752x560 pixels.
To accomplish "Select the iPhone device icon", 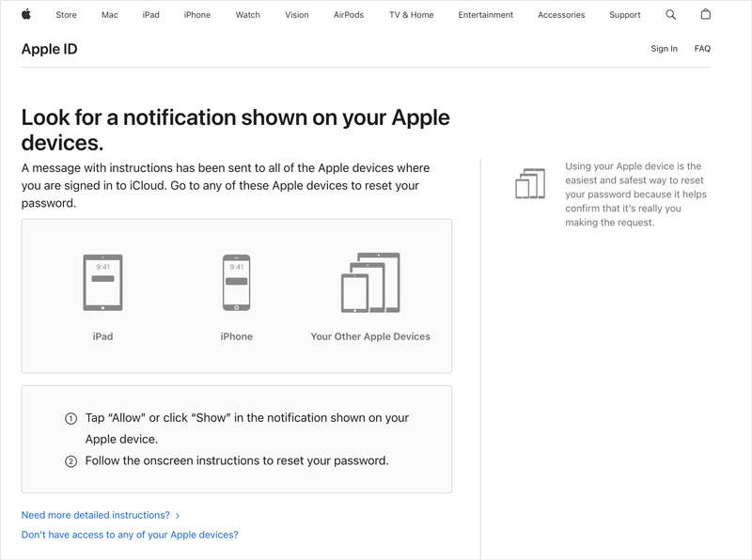I will click(237, 283).
